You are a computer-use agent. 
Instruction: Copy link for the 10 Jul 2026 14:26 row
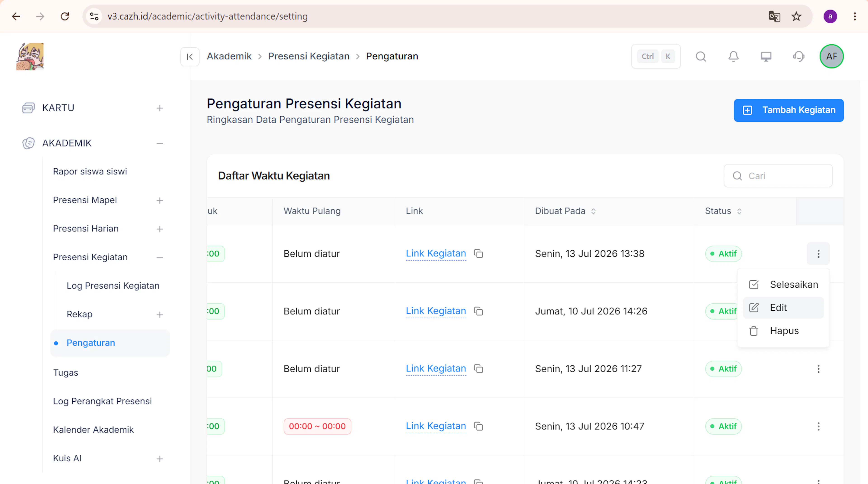point(479,311)
